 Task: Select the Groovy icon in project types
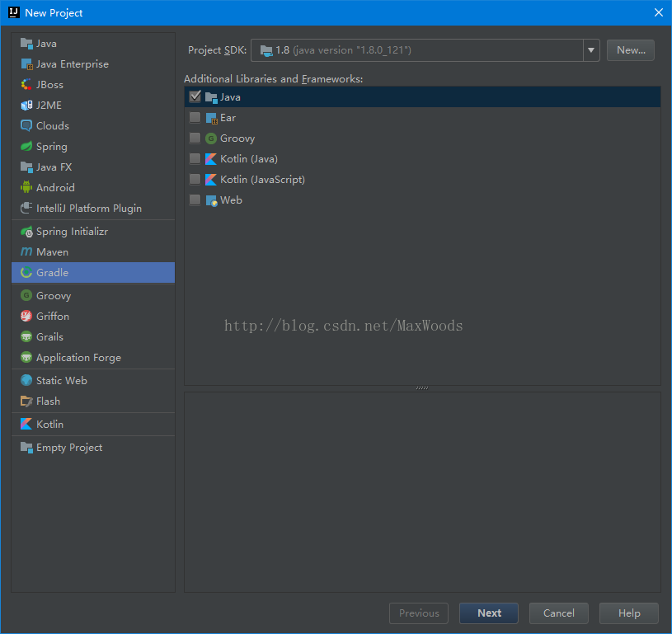click(26, 295)
